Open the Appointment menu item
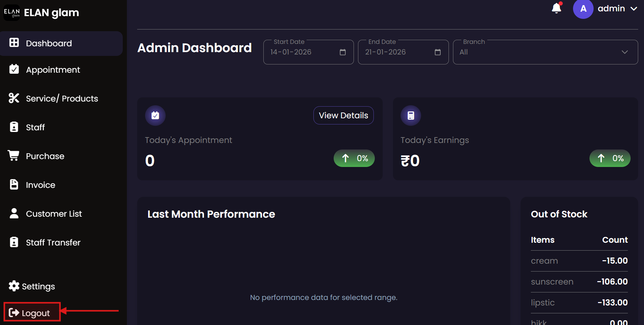This screenshot has height=325, width=644. click(53, 70)
